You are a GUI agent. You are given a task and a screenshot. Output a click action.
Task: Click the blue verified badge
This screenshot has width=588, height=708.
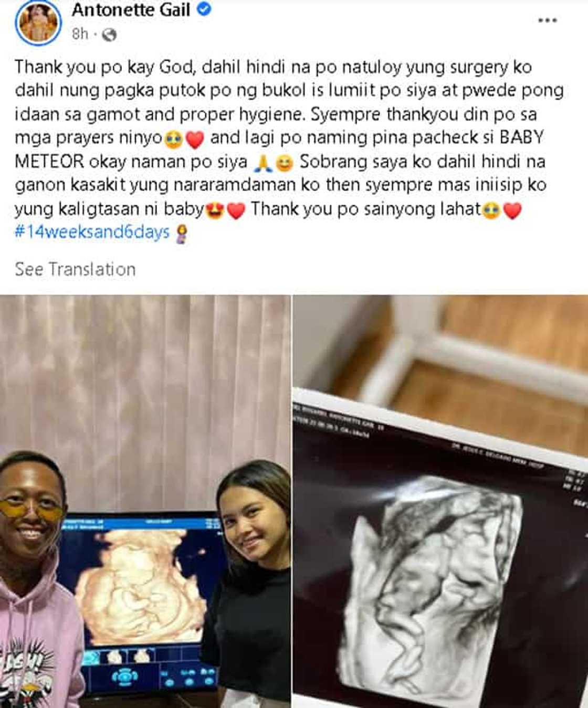tap(204, 9)
